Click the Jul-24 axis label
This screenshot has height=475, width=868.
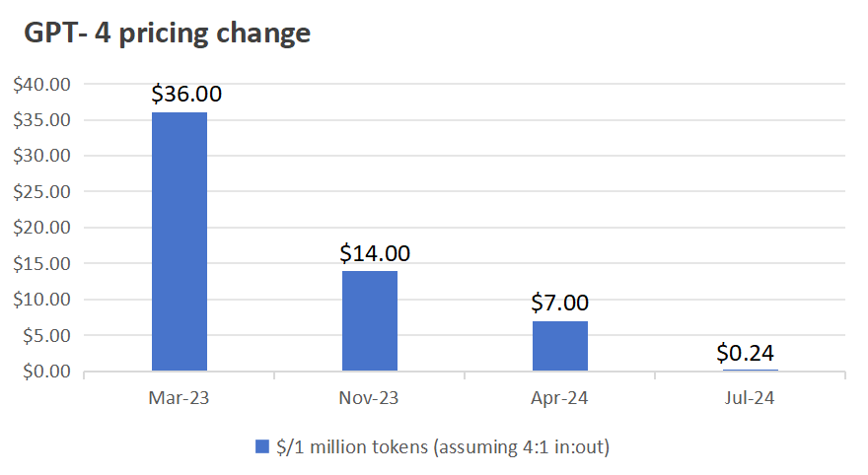(x=750, y=398)
